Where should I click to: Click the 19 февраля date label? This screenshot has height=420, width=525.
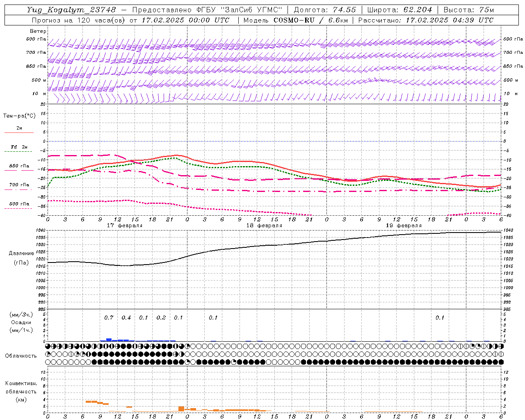pos(404,226)
